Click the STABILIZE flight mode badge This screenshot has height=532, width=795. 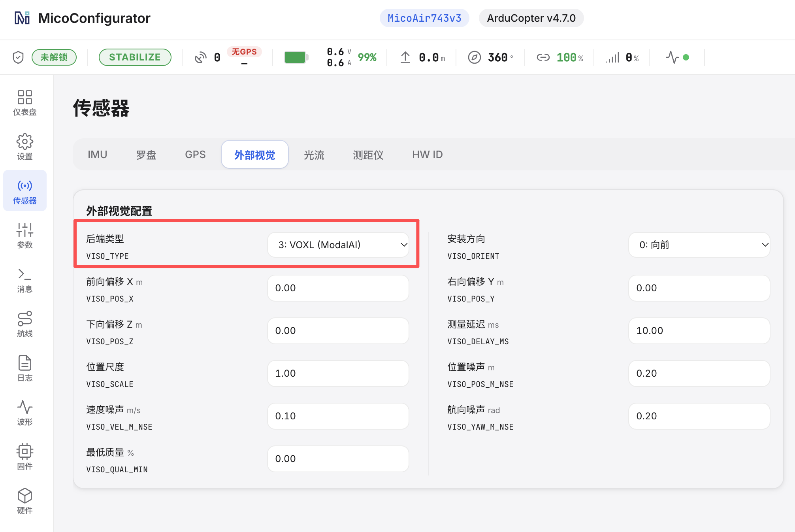tap(135, 57)
